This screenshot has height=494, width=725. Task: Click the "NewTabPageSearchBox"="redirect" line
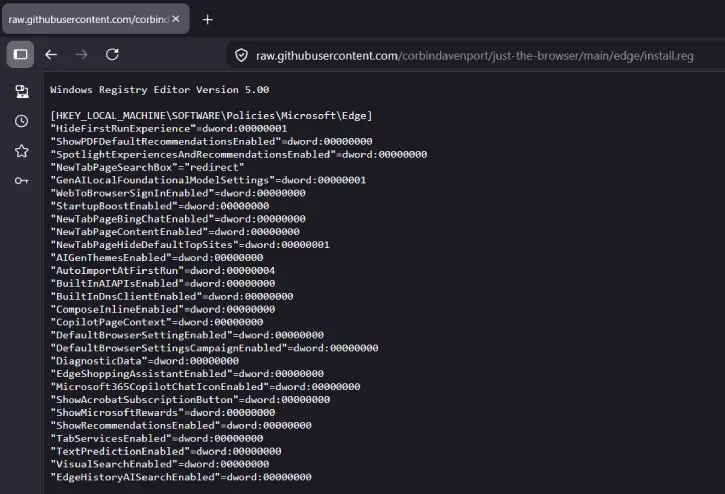point(147,167)
